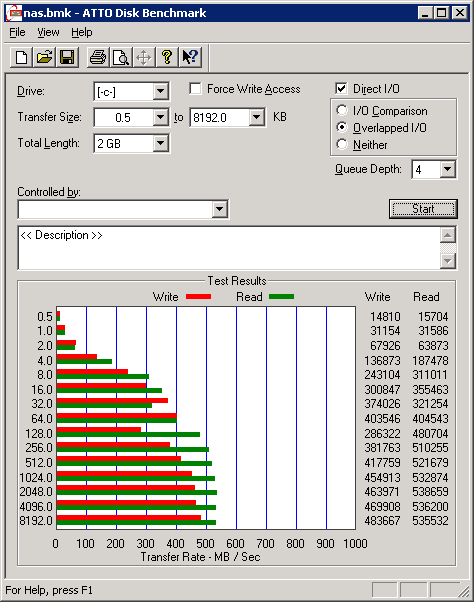Open the Help menu
474x602 pixels.
tap(82, 32)
